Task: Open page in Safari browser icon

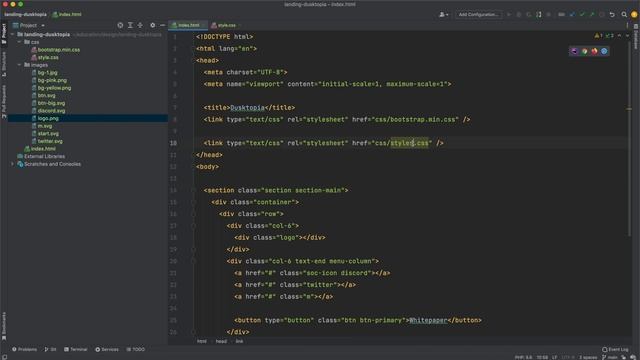Action: click(604, 51)
